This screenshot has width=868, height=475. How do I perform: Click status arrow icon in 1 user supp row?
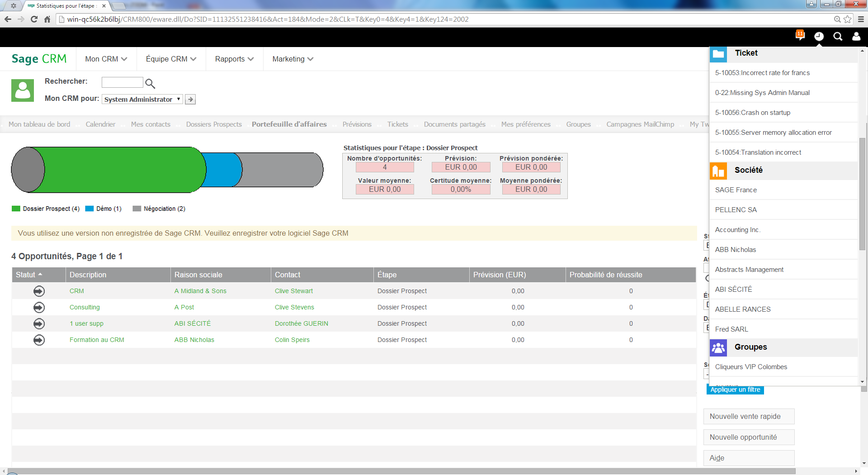click(x=39, y=323)
